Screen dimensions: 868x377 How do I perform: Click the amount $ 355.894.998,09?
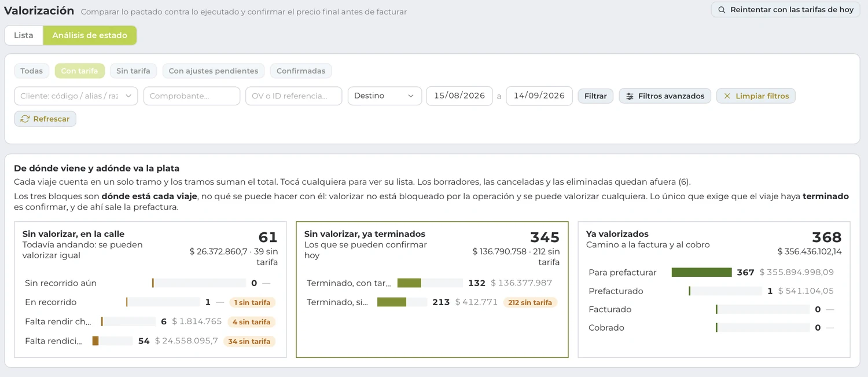tap(797, 272)
